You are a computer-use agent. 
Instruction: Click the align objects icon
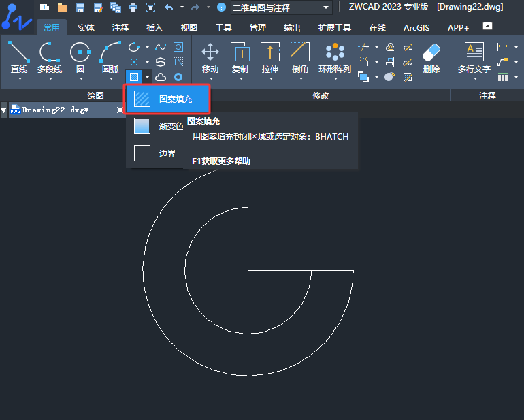390,62
